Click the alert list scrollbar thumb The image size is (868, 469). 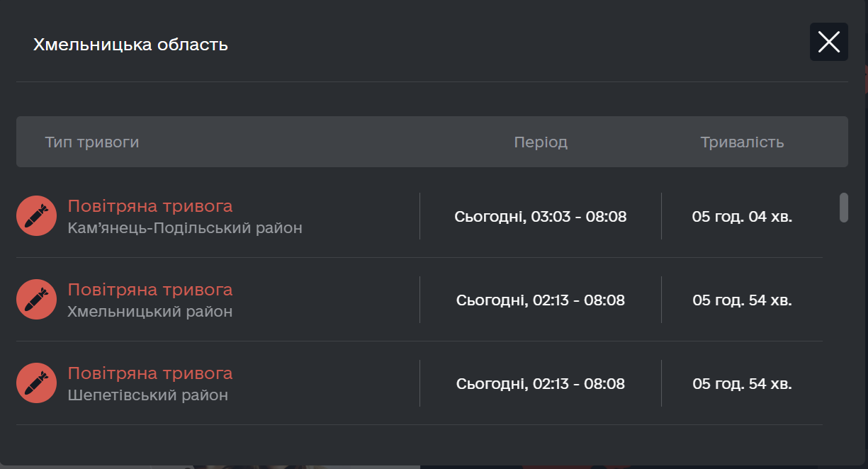[844, 208]
